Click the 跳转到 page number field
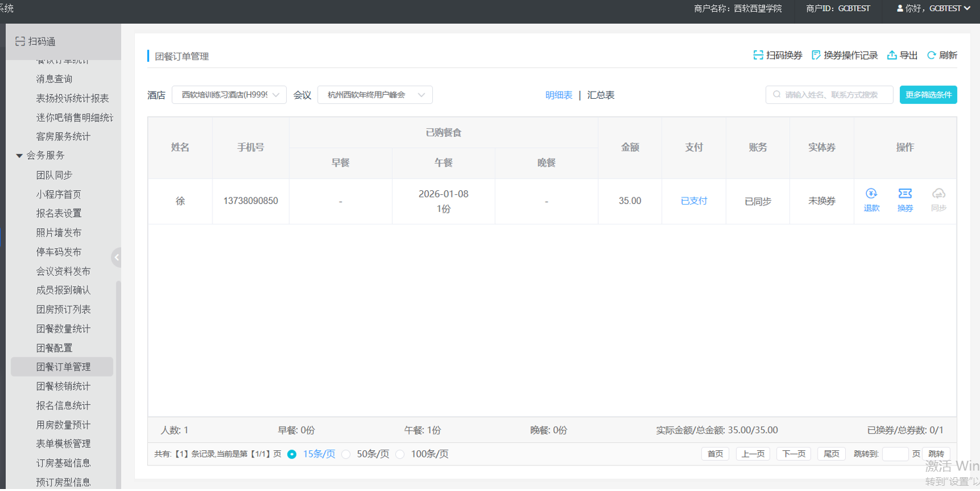 tap(894, 454)
